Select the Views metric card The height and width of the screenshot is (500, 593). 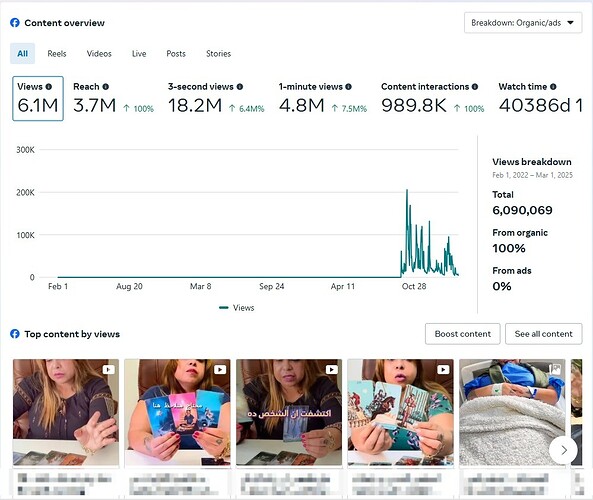pos(38,99)
